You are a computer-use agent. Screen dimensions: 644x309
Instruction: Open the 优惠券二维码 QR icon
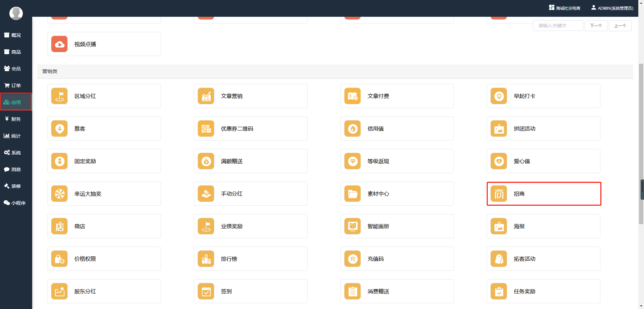tap(206, 129)
